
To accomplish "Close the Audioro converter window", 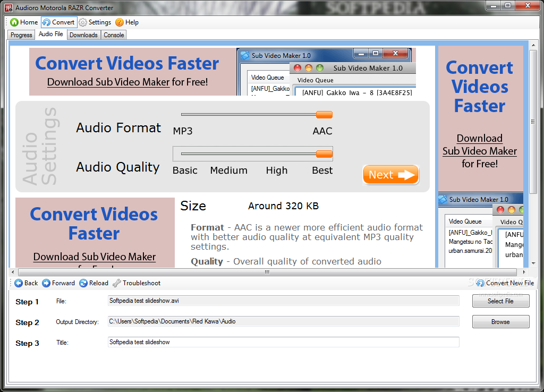I will coord(528,6).
